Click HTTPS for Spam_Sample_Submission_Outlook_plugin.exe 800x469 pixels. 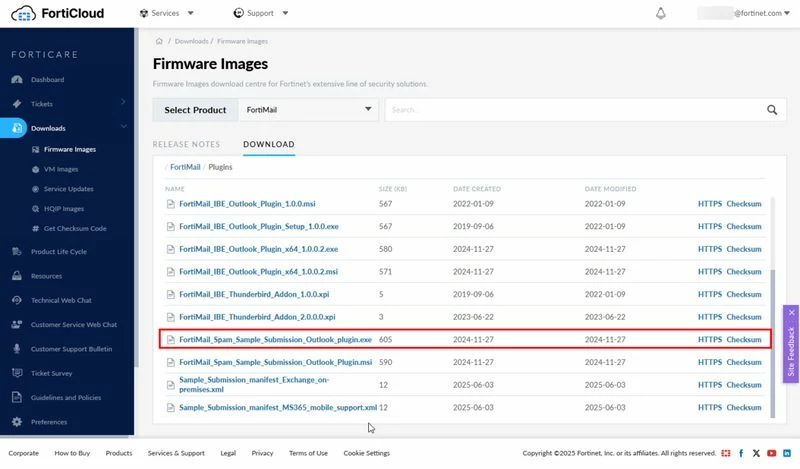pos(710,340)
